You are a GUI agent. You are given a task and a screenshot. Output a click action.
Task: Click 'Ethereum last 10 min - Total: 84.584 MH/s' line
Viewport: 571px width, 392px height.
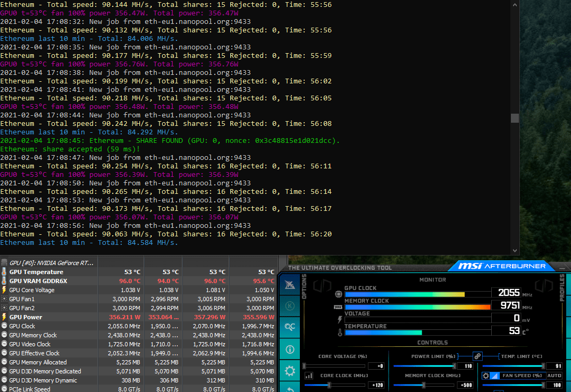[89, 243]
